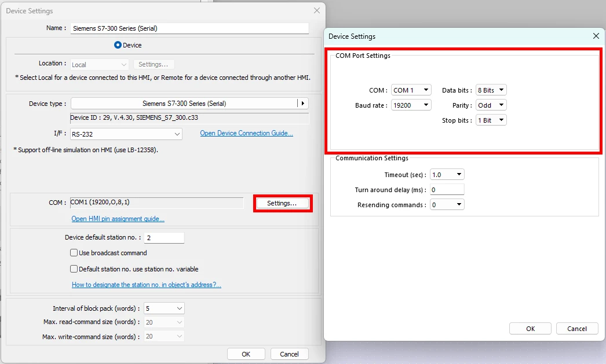
Task: Open HMI pin assignment guide link
Action: point(118,219)
